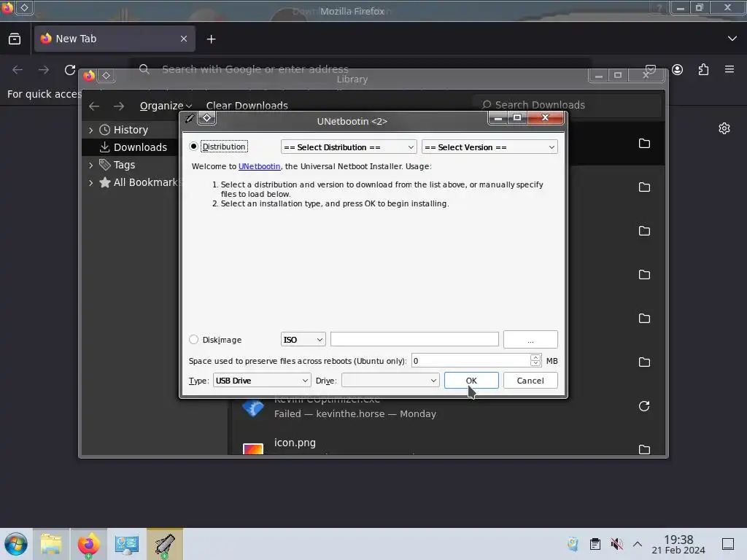Open the USB Drive type dropdown
The width and height of the screenshot is (747, 560).
click(x=262, y=381)
